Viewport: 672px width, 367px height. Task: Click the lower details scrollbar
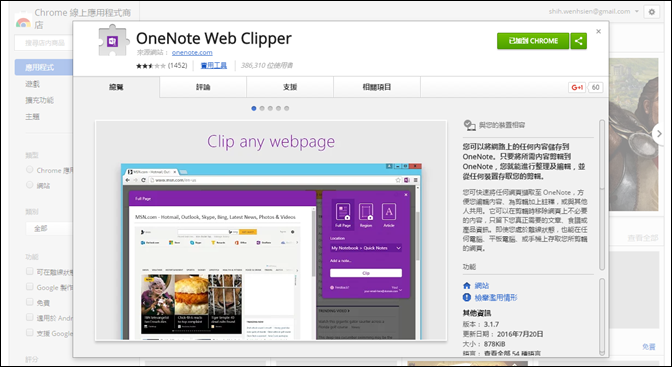602,317
